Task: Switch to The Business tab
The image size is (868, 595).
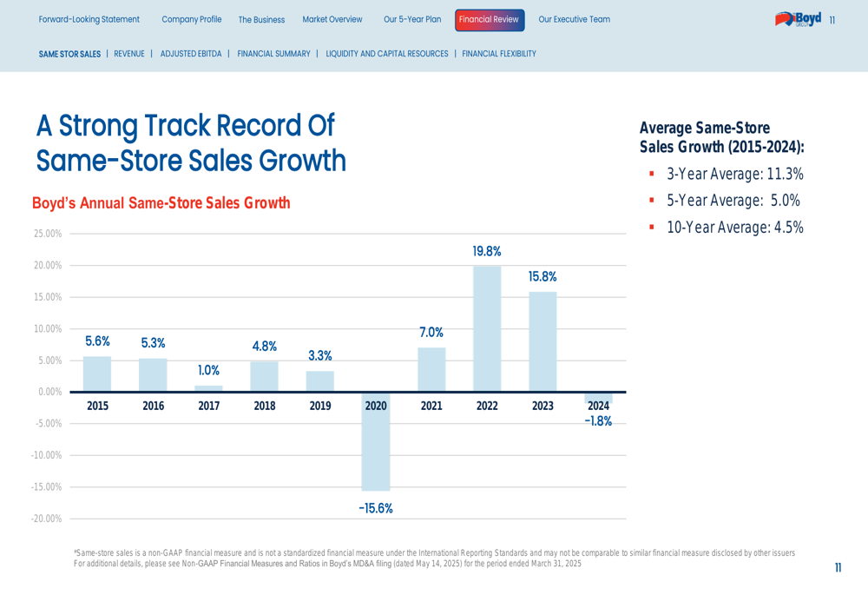Action: (x=261, y=19)
